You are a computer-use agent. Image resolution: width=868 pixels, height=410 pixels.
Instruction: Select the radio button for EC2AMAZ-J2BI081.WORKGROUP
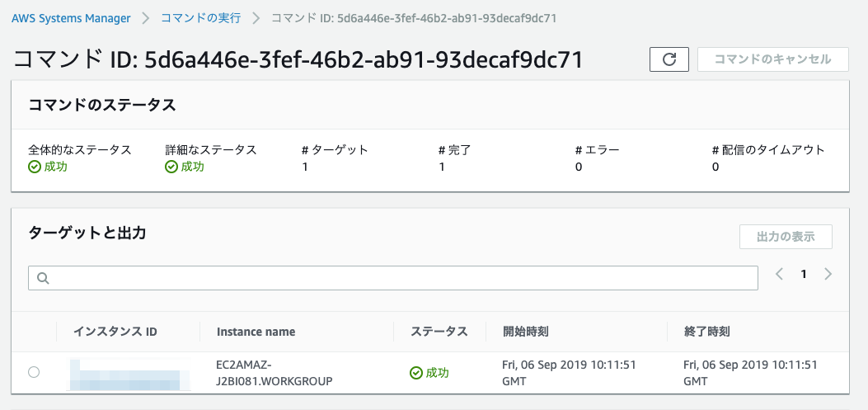click(x=34, y=372)
